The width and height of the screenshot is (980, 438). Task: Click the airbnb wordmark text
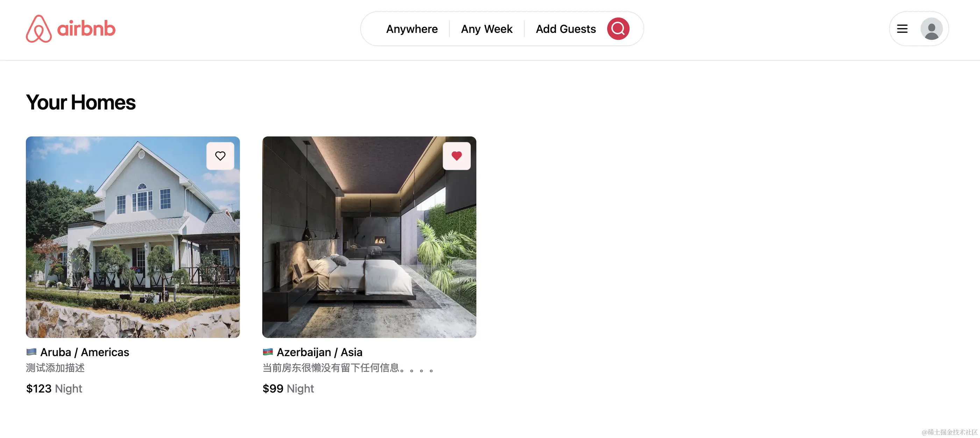86,29
